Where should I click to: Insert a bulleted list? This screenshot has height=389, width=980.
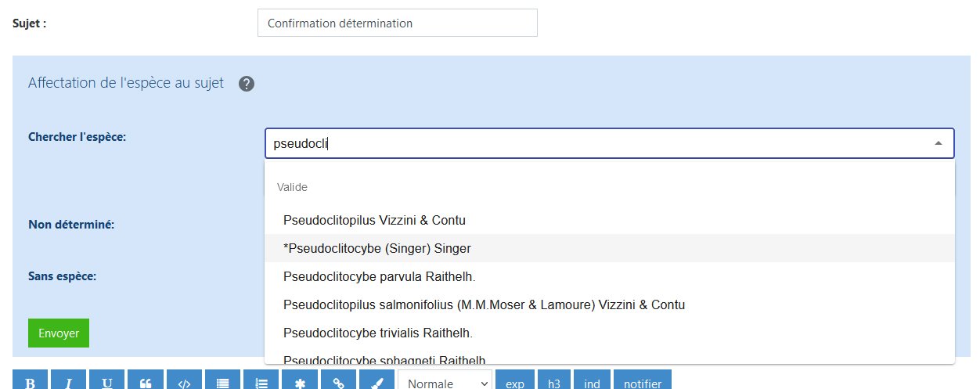[222, 382]
